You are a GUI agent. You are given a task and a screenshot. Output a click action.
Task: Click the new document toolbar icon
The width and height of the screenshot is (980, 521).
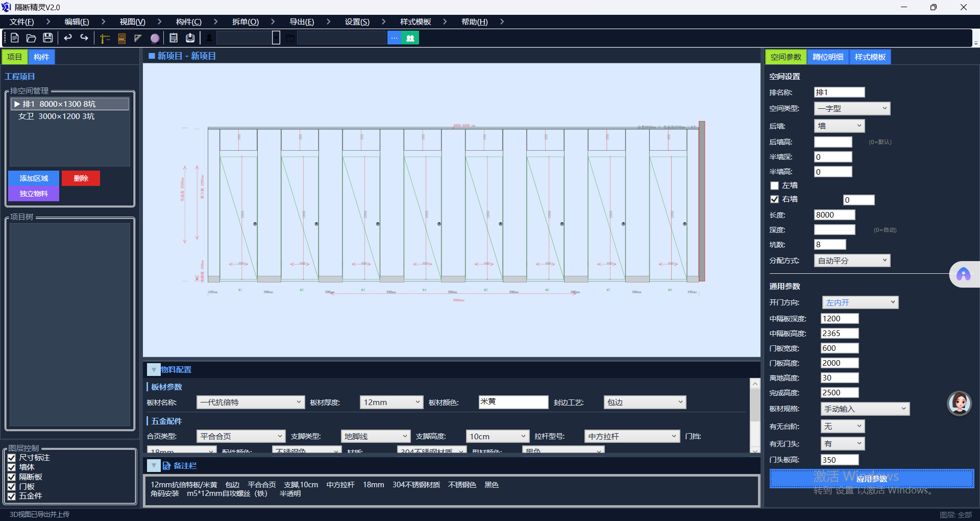point(15,38)
